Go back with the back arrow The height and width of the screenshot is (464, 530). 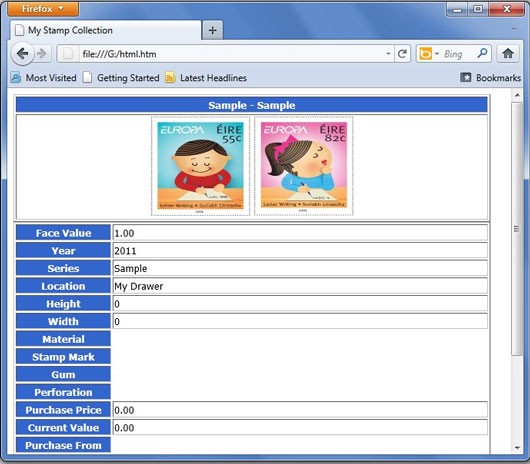click(22, 53)
